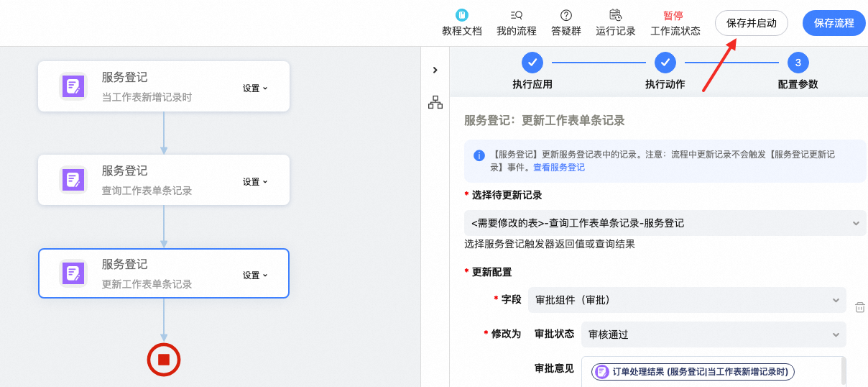This screenshot has height=387, width=868.
Task: Delete the 审批组件 field with trash icon
Action: (859, 307)
